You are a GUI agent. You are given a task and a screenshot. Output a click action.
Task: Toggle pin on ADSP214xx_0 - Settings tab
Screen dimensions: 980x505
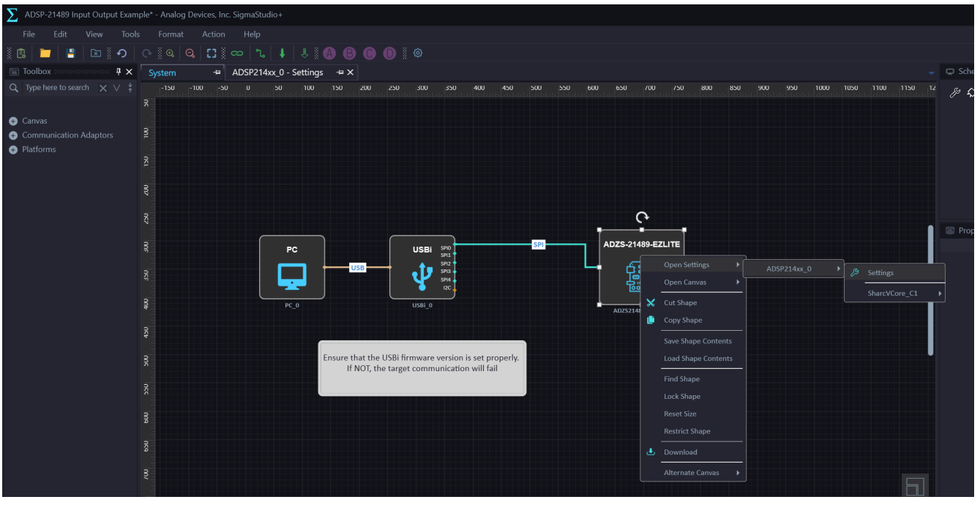tap(340, 72)
